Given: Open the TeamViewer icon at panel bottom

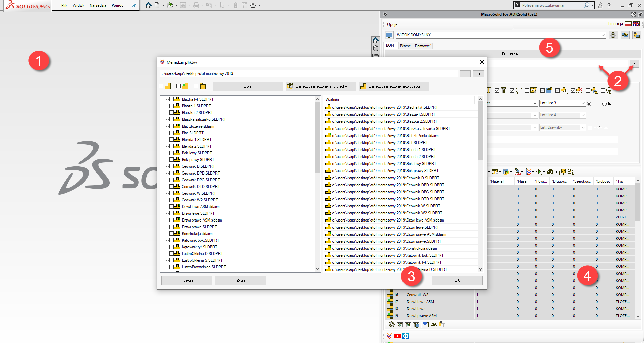Looking at the screenshot, I should coord(406,336).
